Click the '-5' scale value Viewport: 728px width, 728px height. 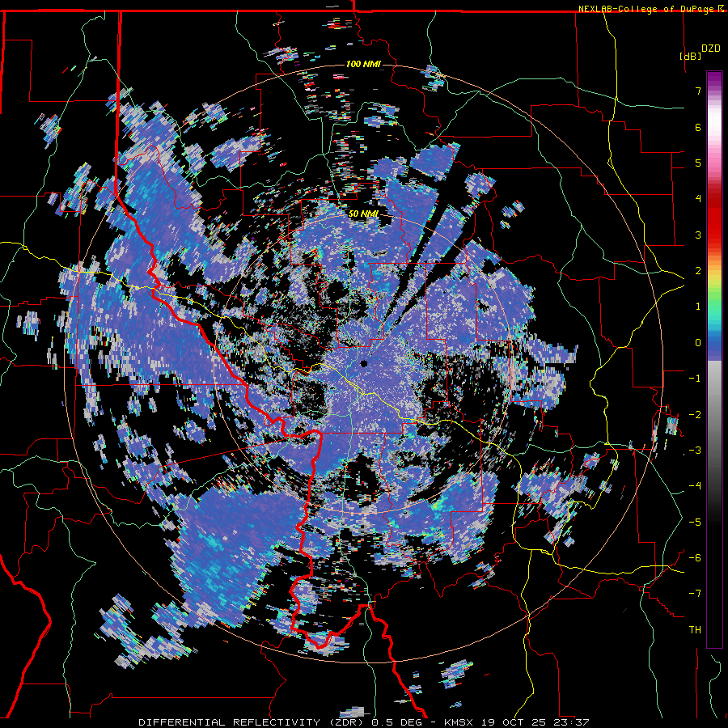click(695, 523)
